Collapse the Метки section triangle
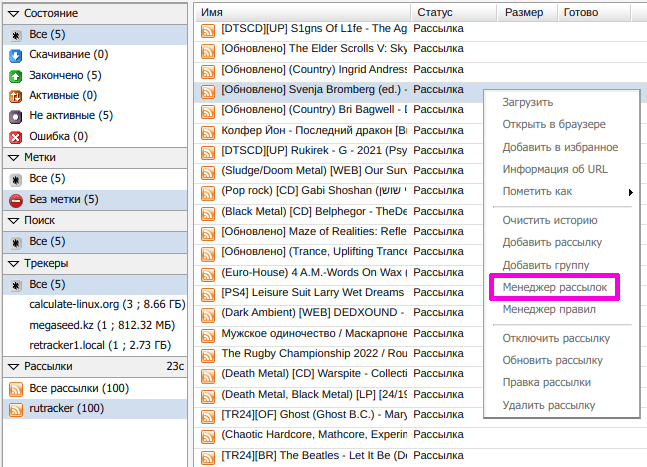647x467 pixels. click(14, 158)
